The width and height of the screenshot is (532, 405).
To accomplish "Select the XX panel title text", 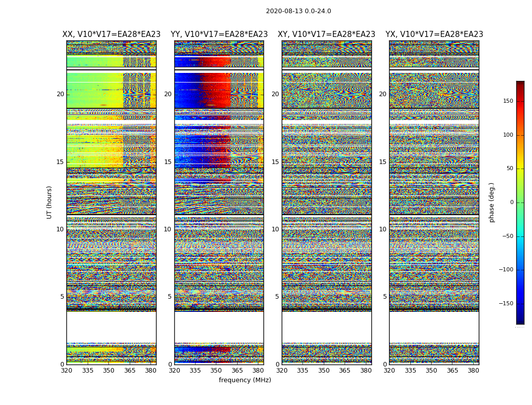I will pos(111,34).
